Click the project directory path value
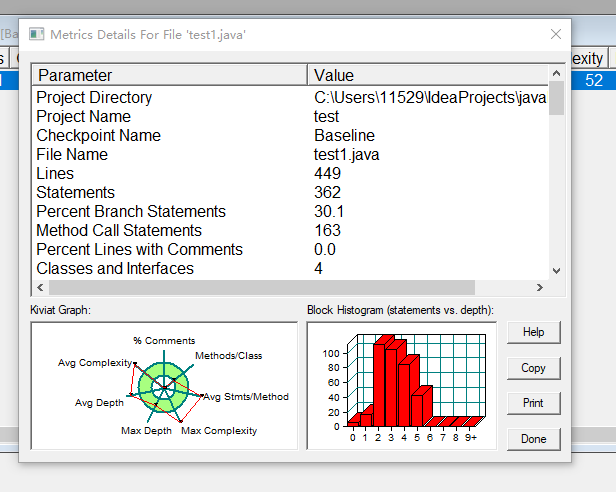Screen dimensions: 616x492 tap(430, 97)
